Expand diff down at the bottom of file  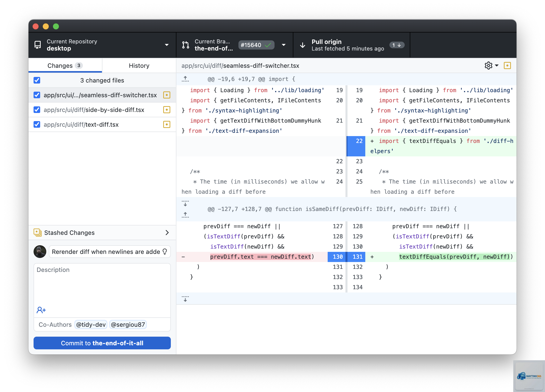click(x=185, y=299)
